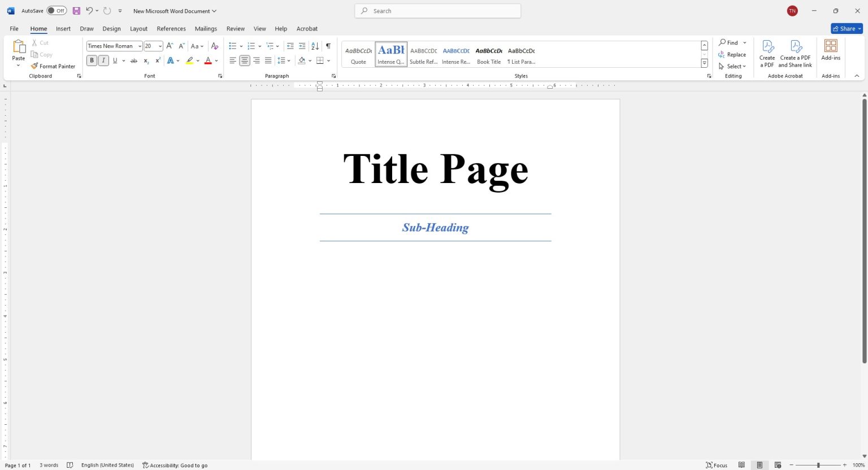Image resolution: width=868 pixels, height=470 pixels.
Task: Open Change Case dropdown
Action: coord(197,46)
